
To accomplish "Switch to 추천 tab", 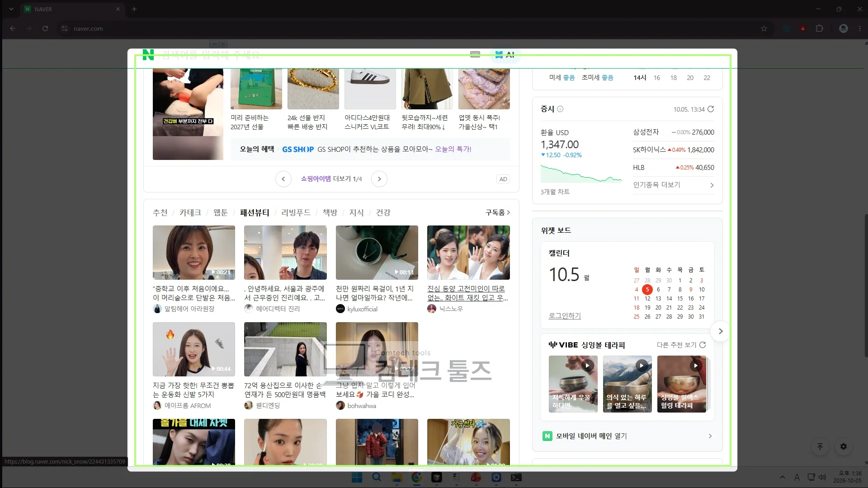I will [160, 212].
